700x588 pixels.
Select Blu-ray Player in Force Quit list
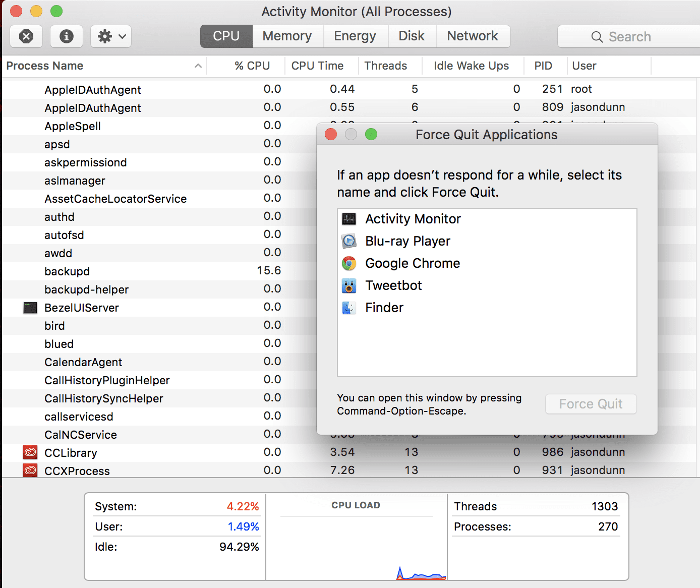(x=487, y=241)
